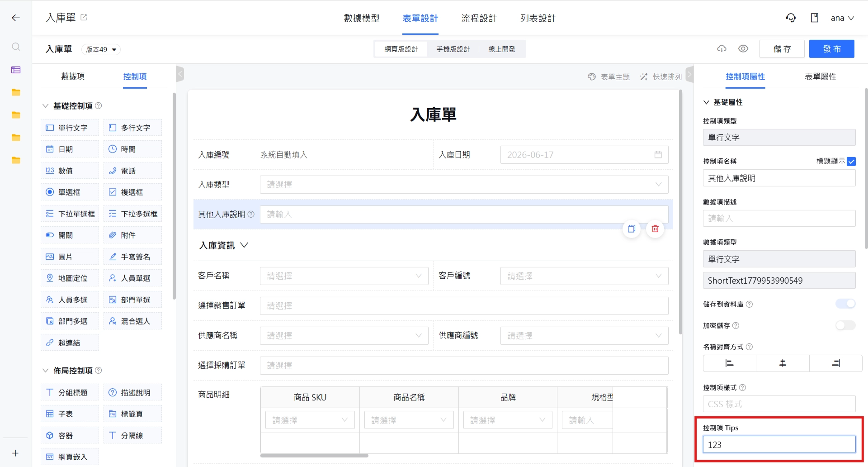This screenshot has width=868, height=467.
Task: Open the external link icon next to 入庫單
Action: click(84, 17)
